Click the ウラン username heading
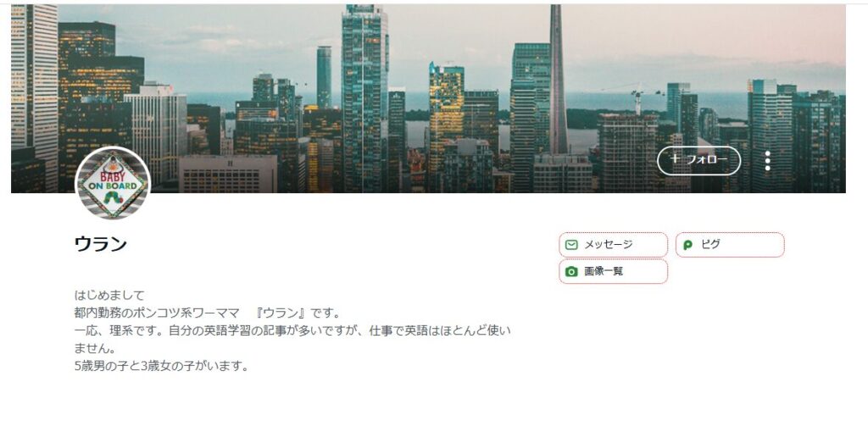This screenshot has width=868, height=427. [101, 244]
